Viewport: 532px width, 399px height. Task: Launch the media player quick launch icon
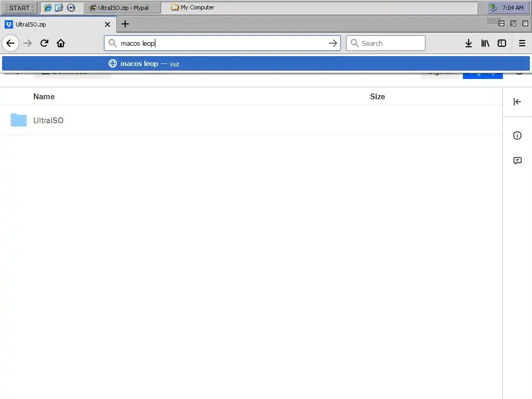click(x=71, y=7)
